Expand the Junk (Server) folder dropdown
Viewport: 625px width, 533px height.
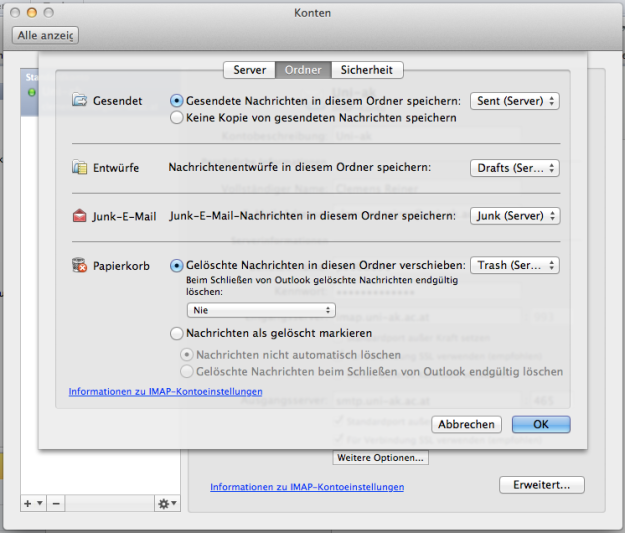click(514, 215)
